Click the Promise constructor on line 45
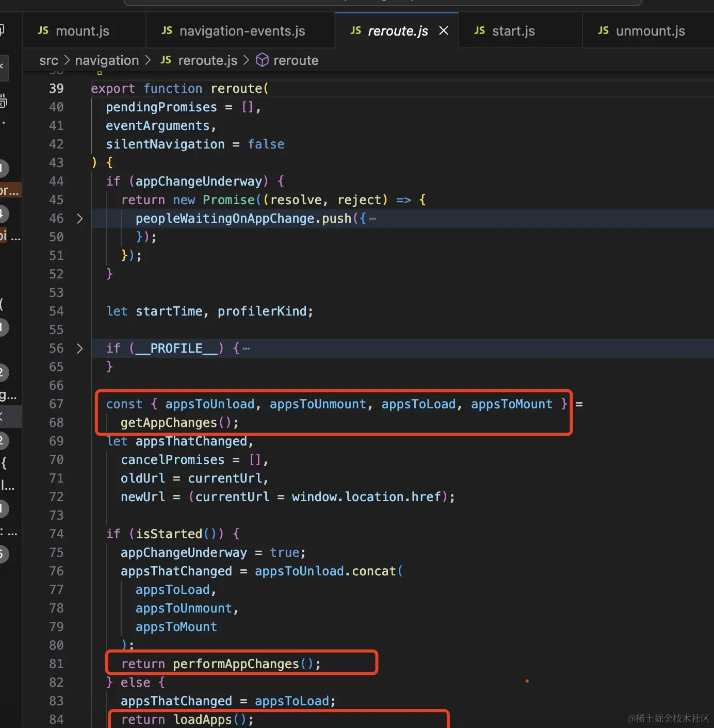714x728 pixels. pyautogui.click(x=229, y=200)
